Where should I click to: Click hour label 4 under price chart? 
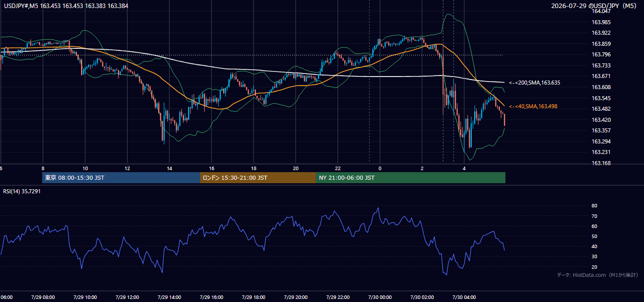(464, 169)
